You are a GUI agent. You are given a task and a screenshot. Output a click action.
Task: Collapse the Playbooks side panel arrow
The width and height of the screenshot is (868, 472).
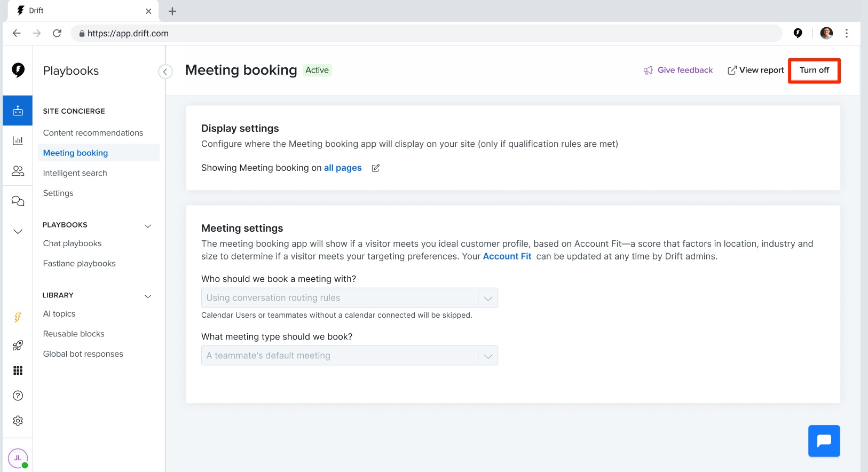165,72
